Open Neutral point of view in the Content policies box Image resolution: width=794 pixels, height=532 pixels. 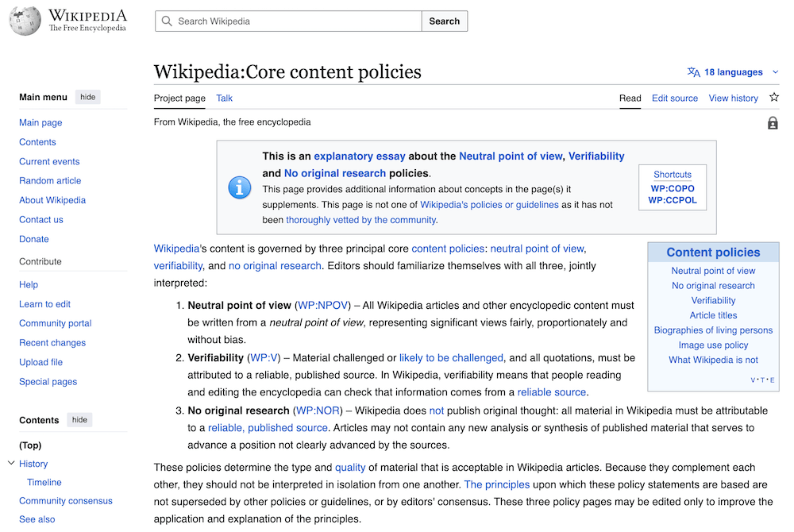point(713,270)
